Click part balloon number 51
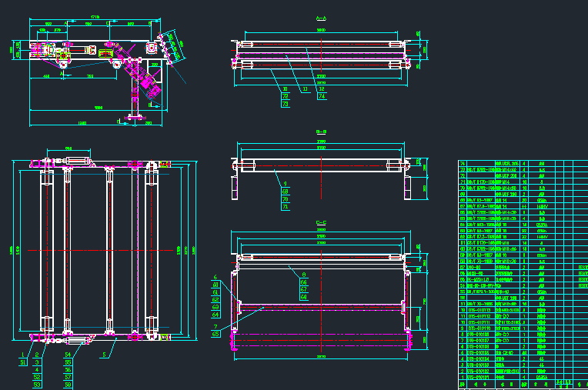The image size is (588, 390). click(x=23, y=362)
